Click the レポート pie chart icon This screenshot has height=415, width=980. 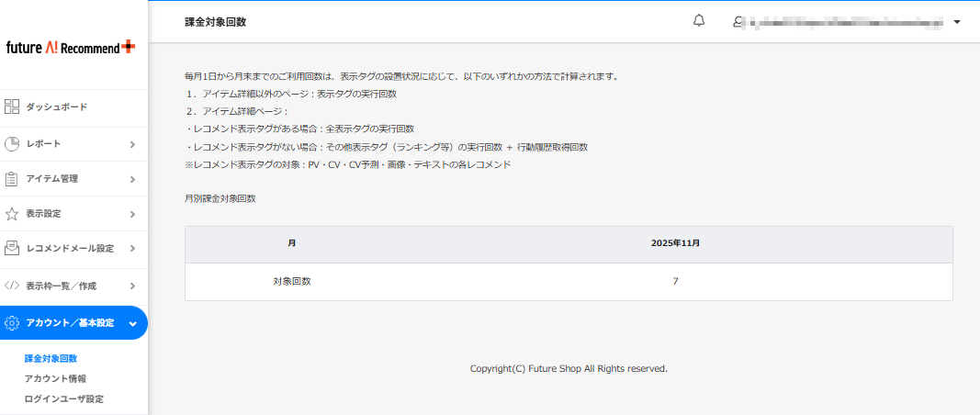(12, 144)
